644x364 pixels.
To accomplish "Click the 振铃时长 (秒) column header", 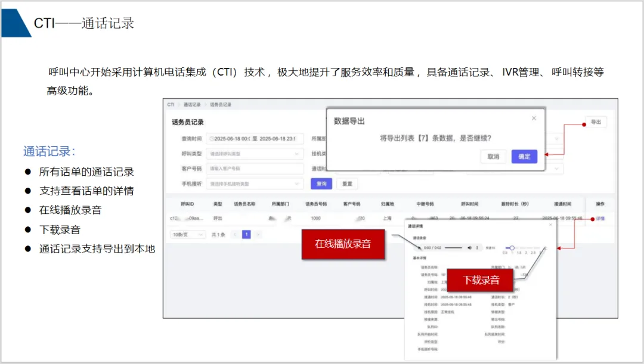I will [x=515, y=204].
